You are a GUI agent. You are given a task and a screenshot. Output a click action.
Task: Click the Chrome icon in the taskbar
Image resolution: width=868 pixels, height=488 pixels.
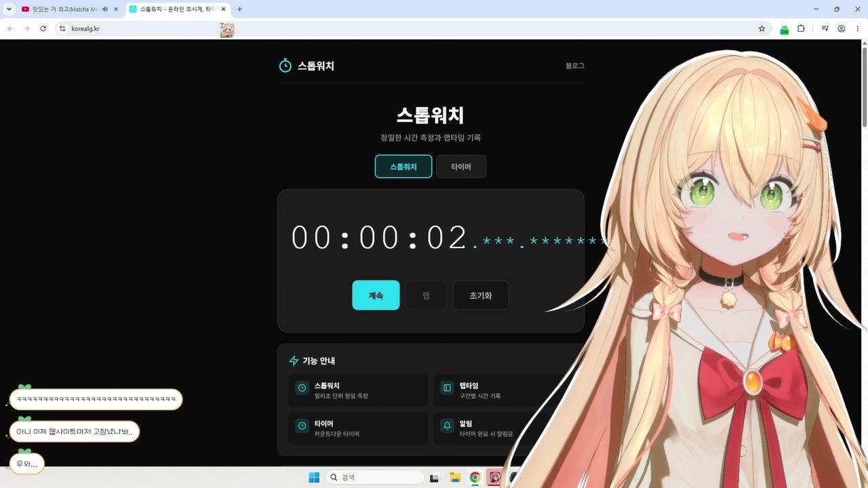pos(475,478)
